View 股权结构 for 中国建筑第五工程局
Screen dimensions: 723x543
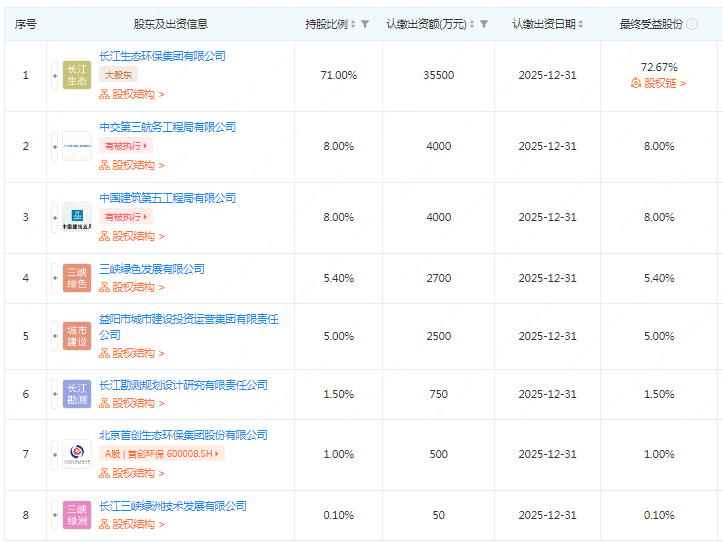[132, 236]
